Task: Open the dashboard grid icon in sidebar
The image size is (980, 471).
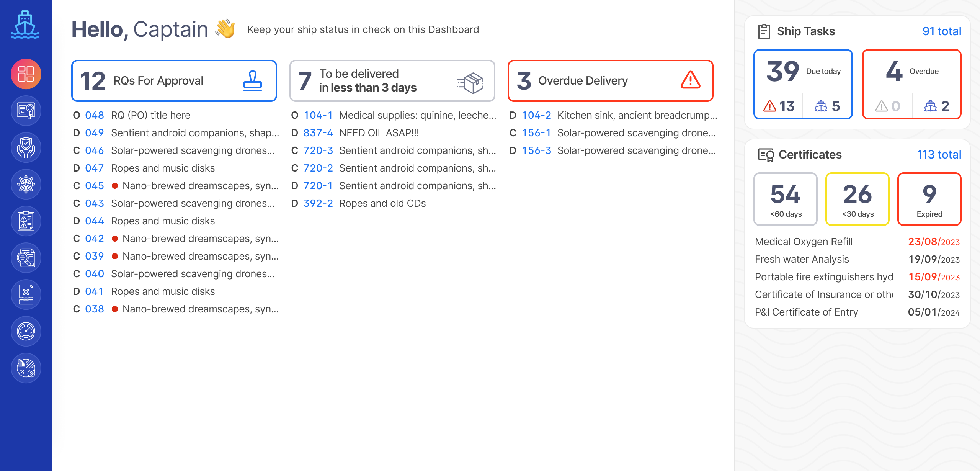Action: click(x=26, y=74)
